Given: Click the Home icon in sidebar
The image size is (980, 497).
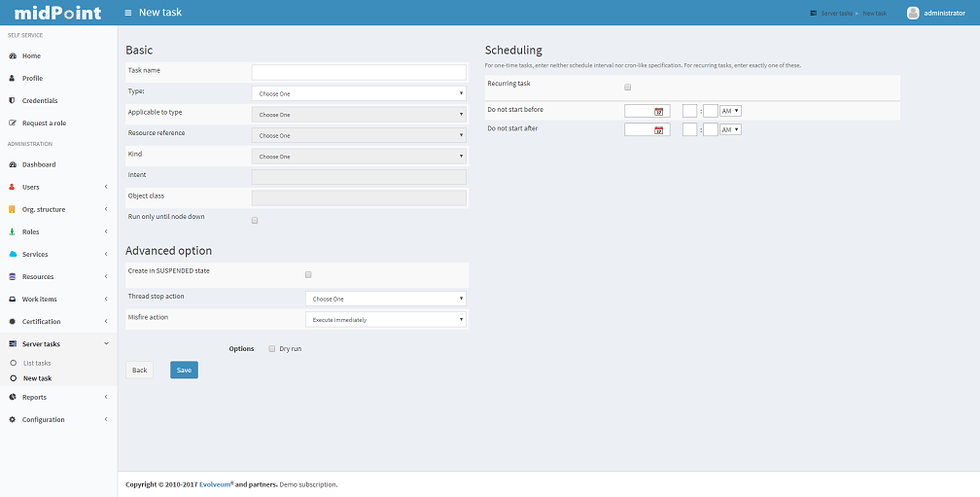Looking at the screenshot, I should tap(12, 56).
